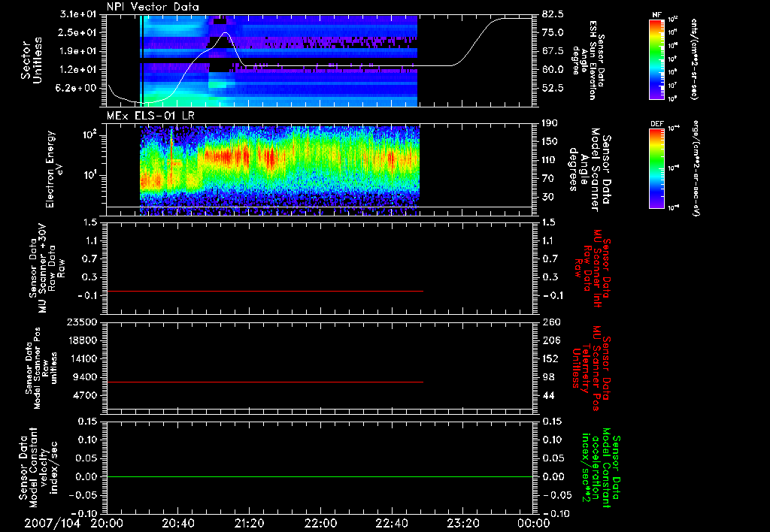Click the green 'Model Constant acceleration' axis label
The width and height of the screenshot is (770, 532).
click(x=602, y=469)
